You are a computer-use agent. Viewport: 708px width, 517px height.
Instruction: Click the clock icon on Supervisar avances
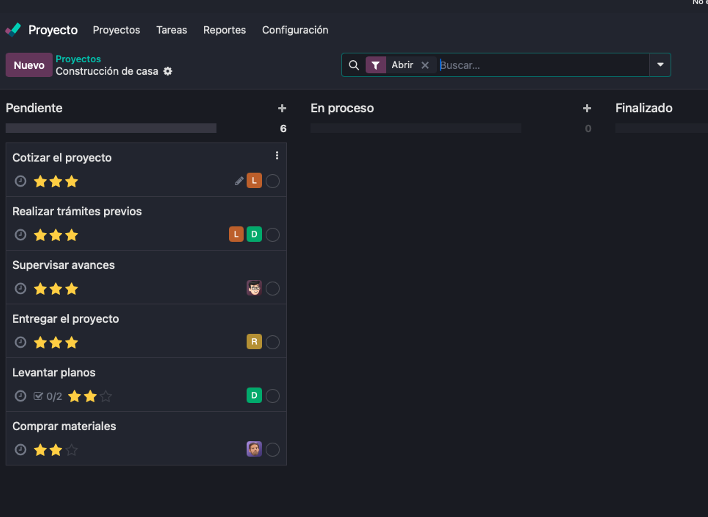coord(20,289)
